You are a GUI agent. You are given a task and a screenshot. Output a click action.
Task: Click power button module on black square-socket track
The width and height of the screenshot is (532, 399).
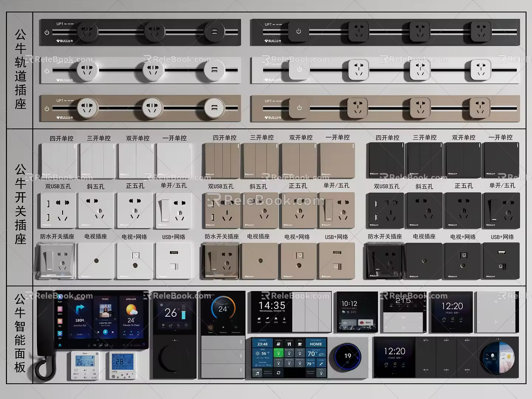coord(299,31)
